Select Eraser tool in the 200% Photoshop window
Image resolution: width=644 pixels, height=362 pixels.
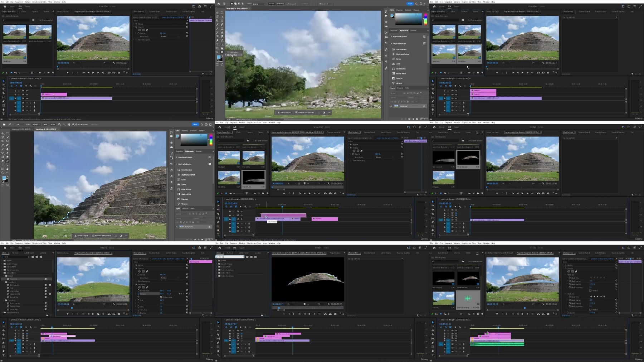[x=222, y=33]
